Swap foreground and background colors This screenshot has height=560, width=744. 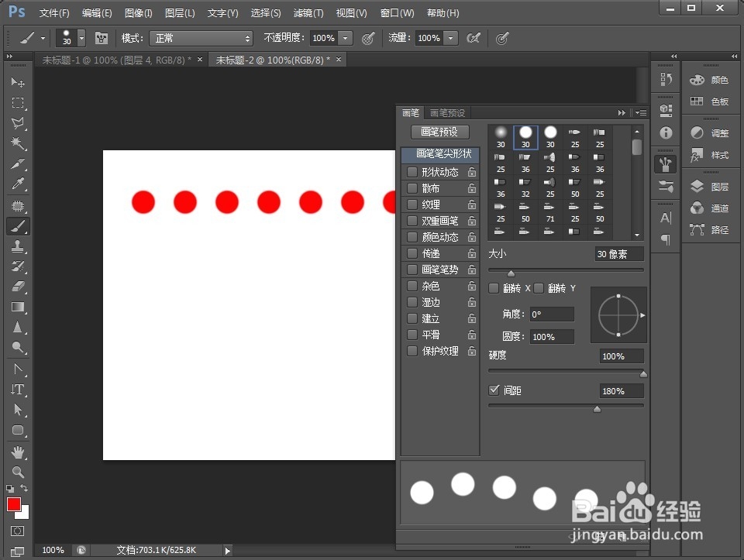[24, 488]
